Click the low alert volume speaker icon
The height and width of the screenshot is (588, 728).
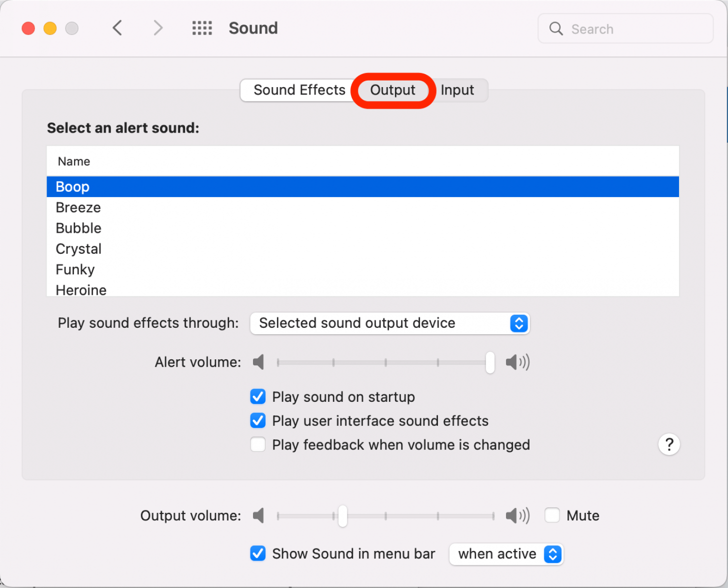[x=258, y=362]
